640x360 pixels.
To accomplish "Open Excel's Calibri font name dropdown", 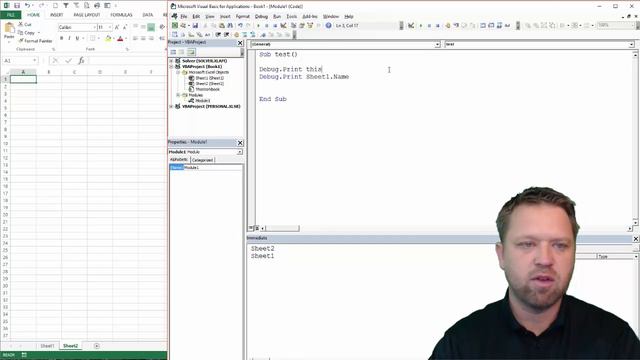I will (94, 27).
